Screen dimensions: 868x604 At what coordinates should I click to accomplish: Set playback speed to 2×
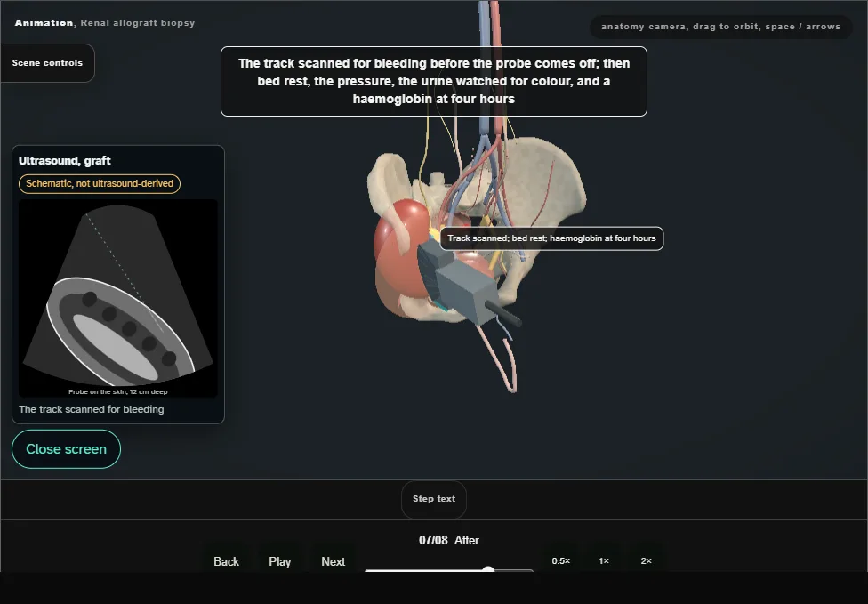coord(646,560)
